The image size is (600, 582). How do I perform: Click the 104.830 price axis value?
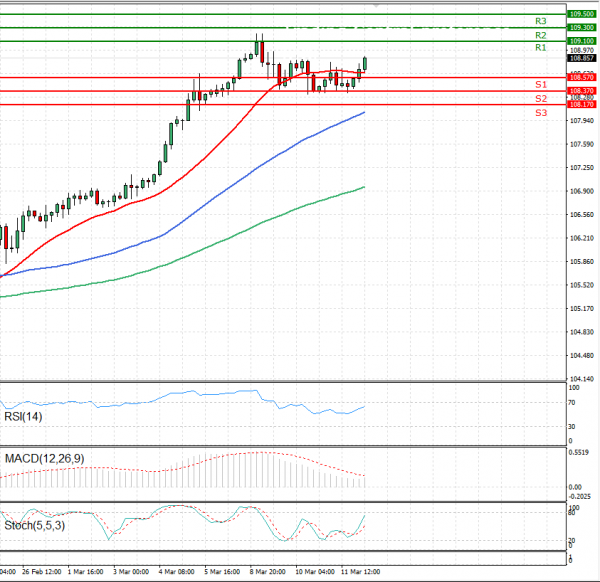[x=582, y=332]
